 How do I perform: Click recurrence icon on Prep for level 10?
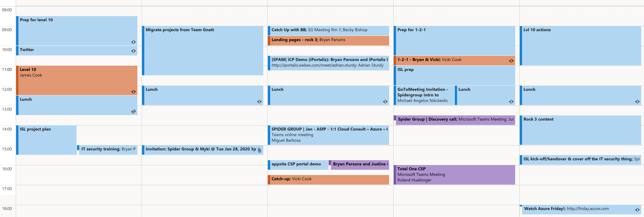pos(134,42)
